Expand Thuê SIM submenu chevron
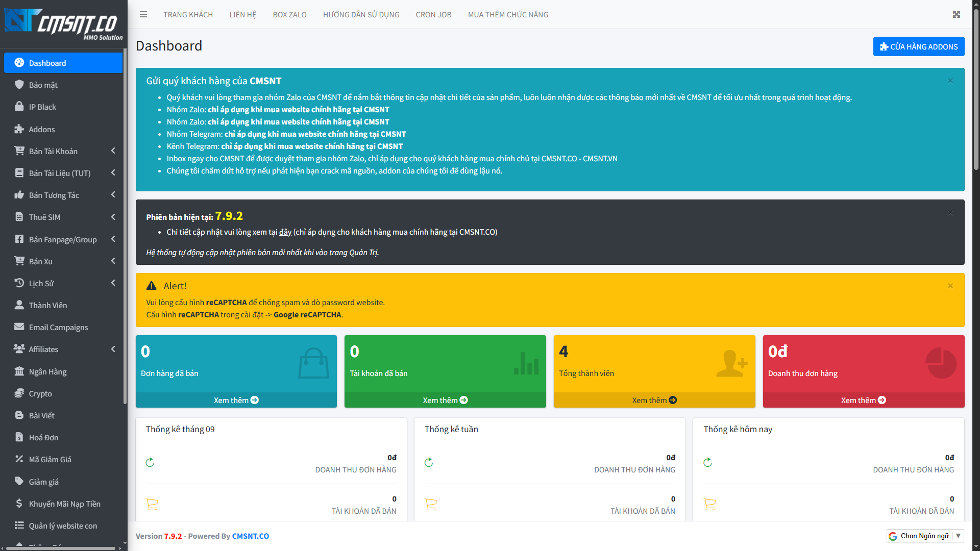The height and width of the screenshot is (551, 980). (113, 217)
